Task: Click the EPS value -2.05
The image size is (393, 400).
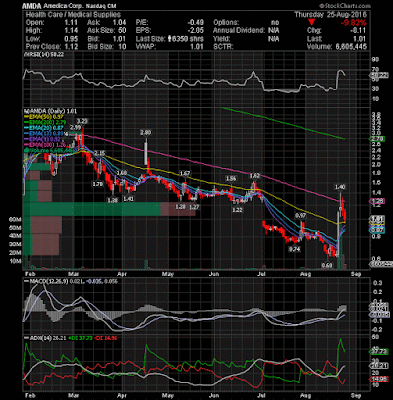Action: point(195,30)
